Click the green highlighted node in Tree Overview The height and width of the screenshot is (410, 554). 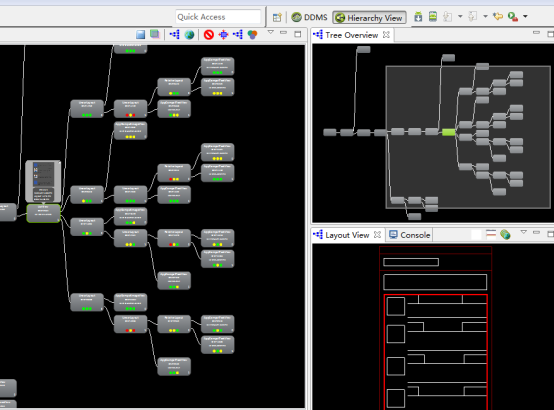[448, 132]
